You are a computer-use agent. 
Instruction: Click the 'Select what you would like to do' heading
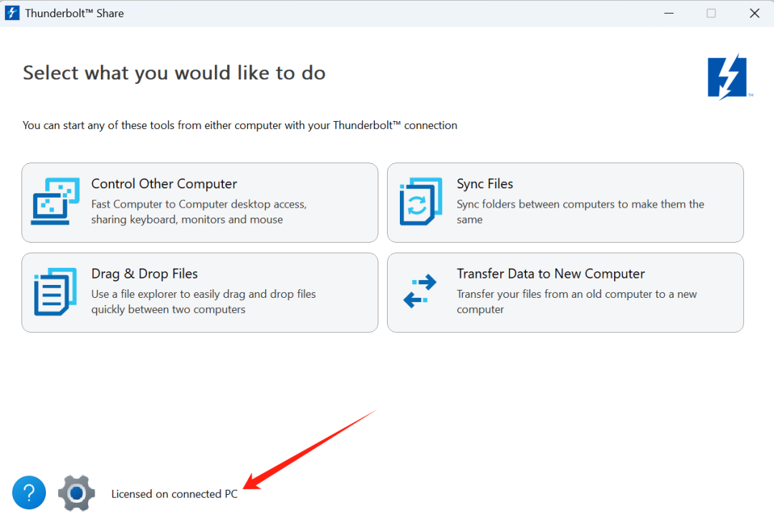(174, 73)
